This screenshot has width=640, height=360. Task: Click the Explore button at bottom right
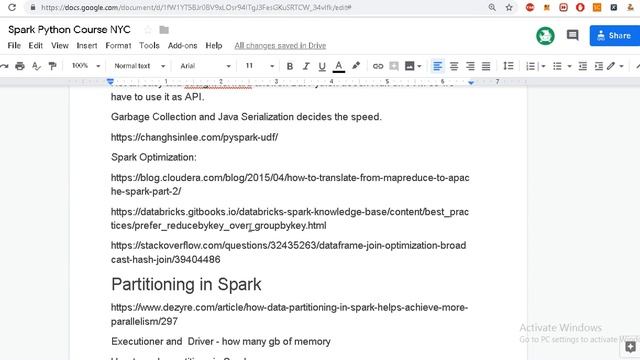[630, 347]
